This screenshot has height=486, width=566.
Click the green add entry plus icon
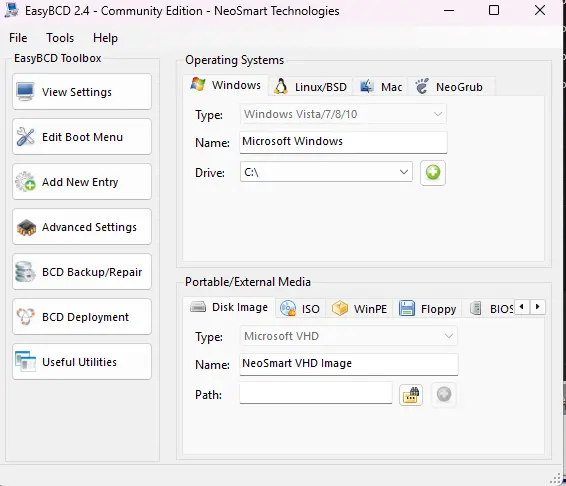click(x=433, y=173)
